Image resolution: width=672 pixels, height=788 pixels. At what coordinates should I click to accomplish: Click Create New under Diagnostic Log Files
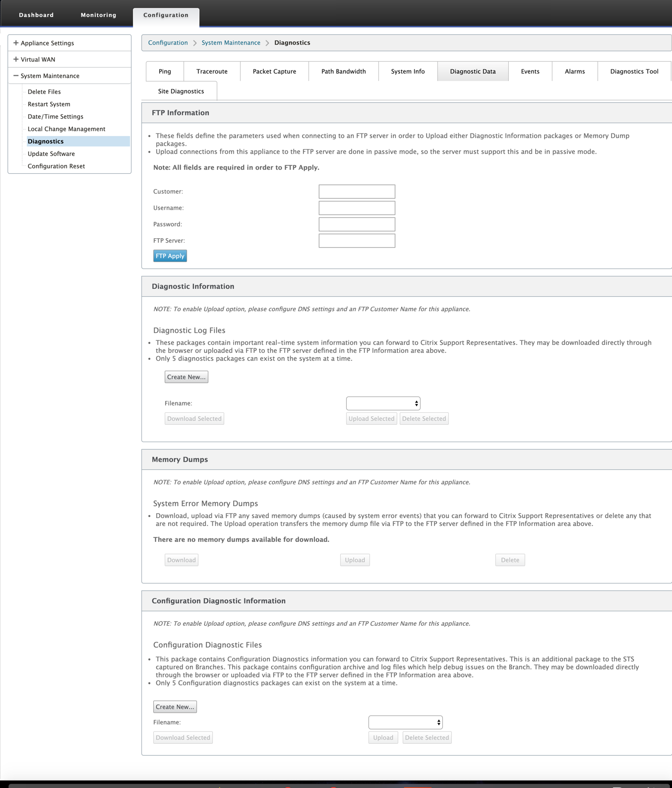(186, 377)
